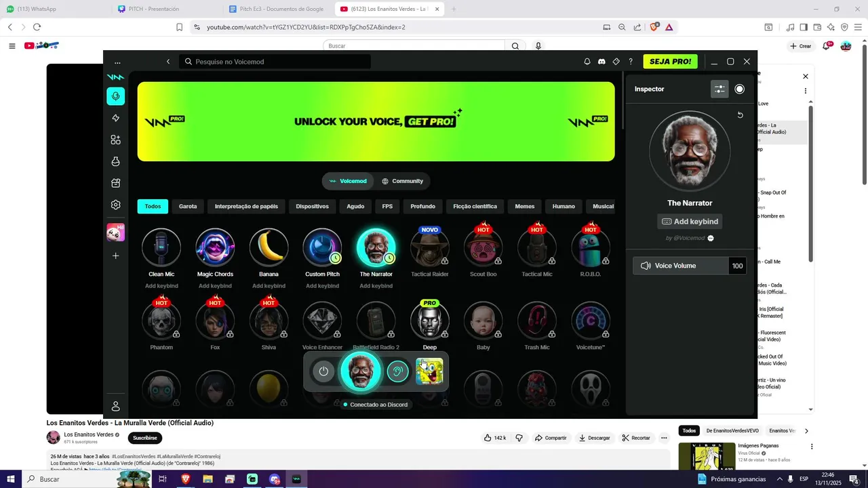868x488 pixels.
Task: Click the Discord icon in Voicemod header
Action: click(x=601, y=62)
